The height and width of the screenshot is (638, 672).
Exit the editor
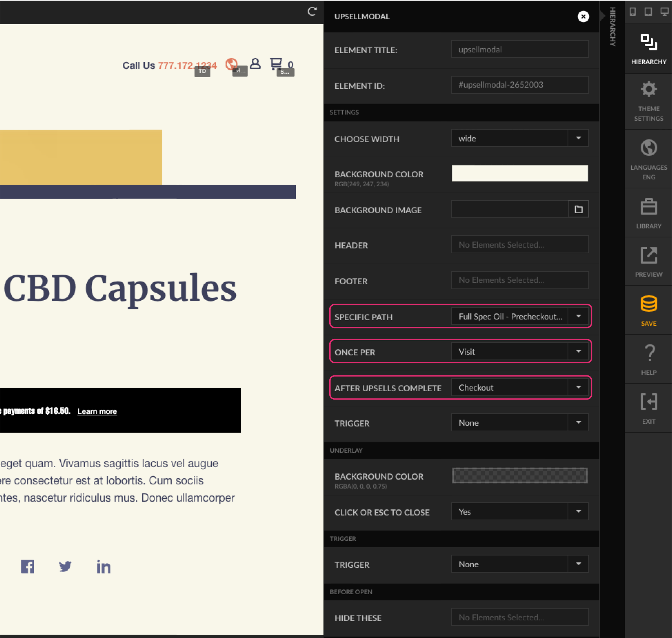[x=649, y=408]
